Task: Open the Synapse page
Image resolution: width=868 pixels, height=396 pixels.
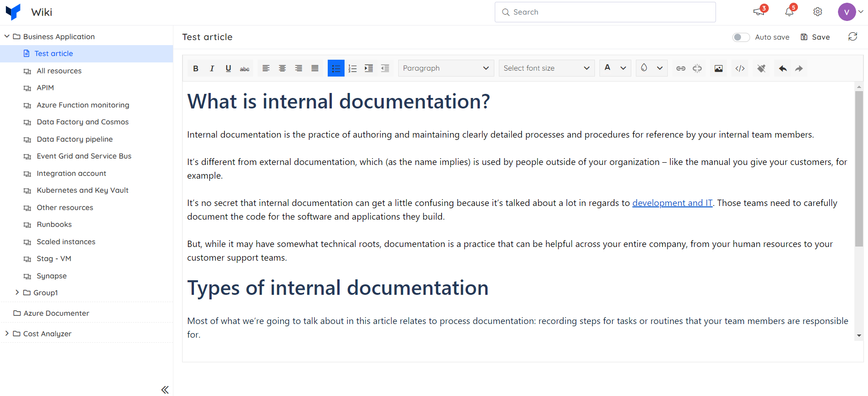Action: pyautogui.click(x=51, y=276)
